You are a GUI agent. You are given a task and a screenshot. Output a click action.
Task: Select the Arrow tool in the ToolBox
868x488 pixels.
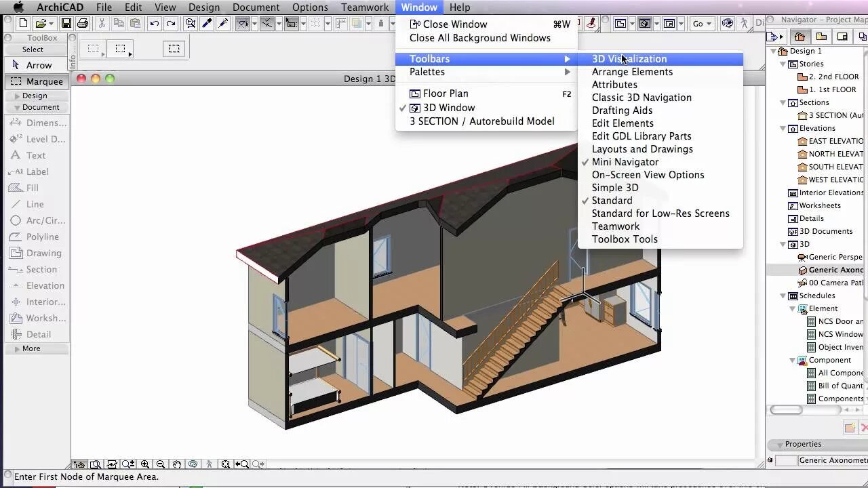(x=38, y=65)
